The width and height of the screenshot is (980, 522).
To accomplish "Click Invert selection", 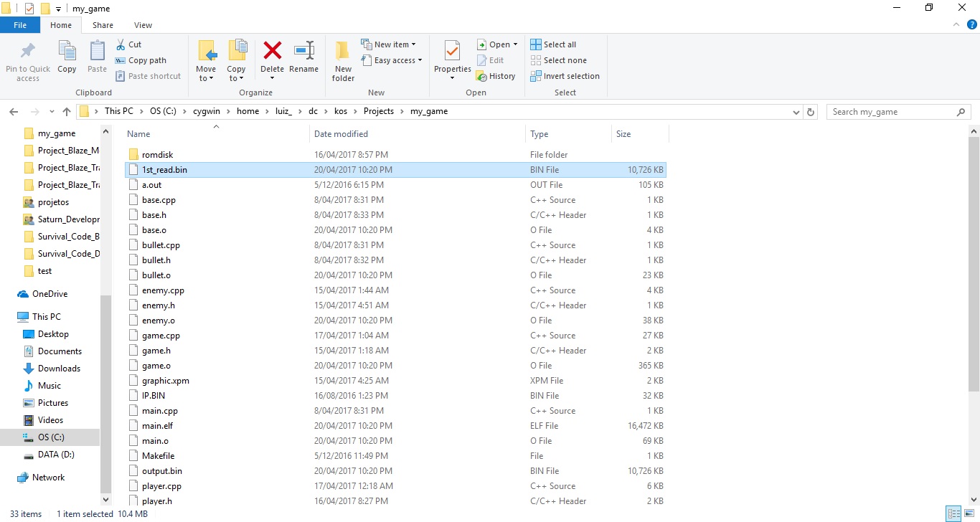I will coord(565,76).
